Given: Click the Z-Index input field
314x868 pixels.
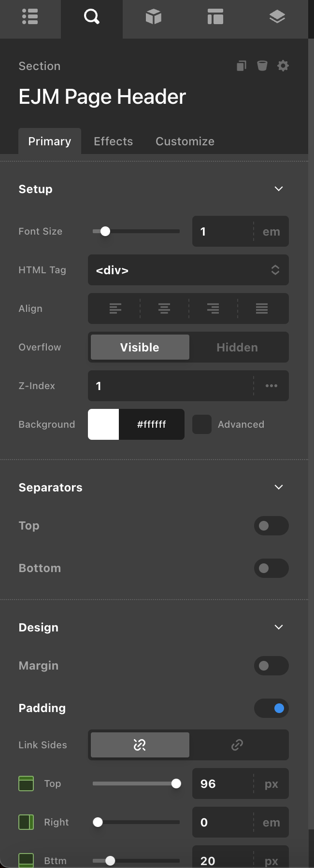Looking at the screenshot, I should pyautogui.click(x=170, y=386).
